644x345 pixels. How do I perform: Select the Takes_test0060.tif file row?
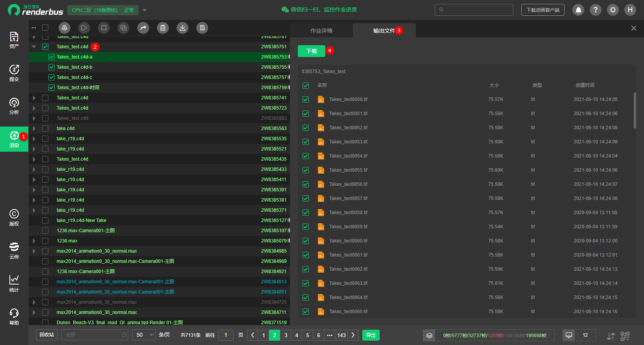coord(467,241)
